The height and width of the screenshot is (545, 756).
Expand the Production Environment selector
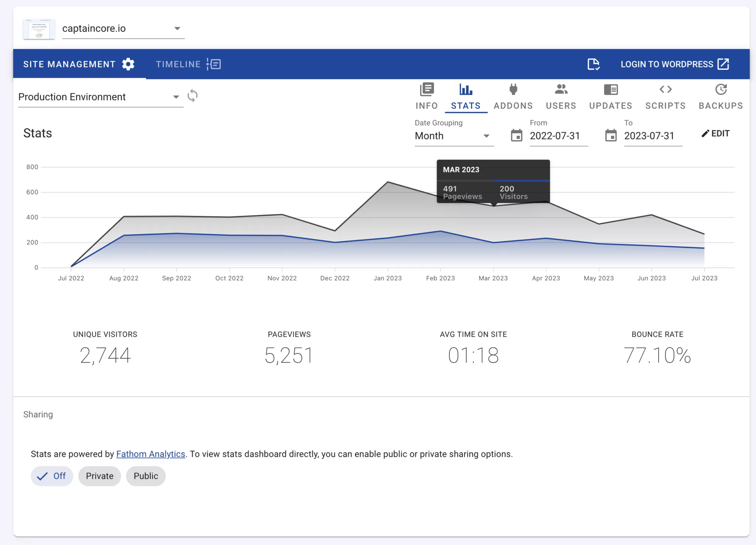[176, 97]
